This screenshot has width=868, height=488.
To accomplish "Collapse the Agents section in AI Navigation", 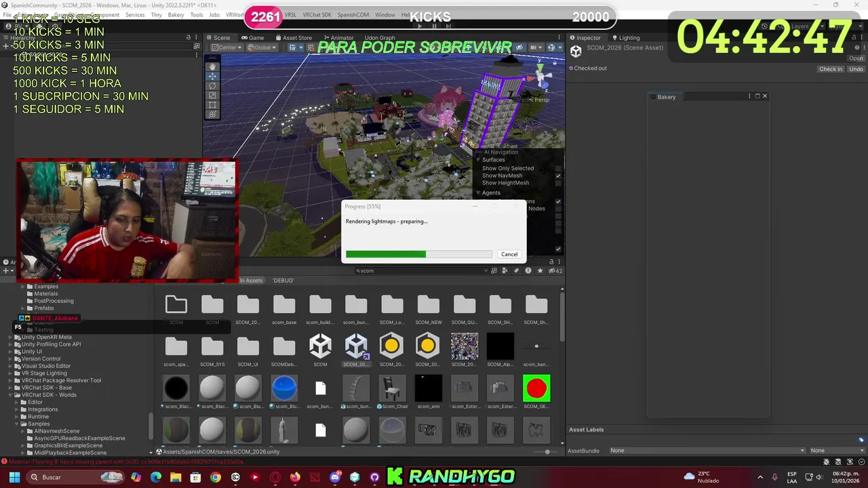I will (x=477, y=193).
